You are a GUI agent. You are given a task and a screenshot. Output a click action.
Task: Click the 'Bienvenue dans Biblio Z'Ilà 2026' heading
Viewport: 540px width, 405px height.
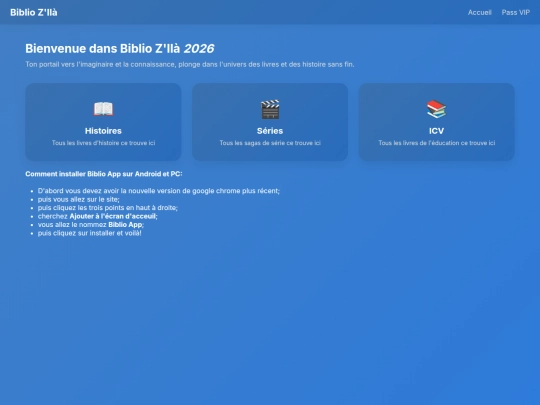[120, 49]
